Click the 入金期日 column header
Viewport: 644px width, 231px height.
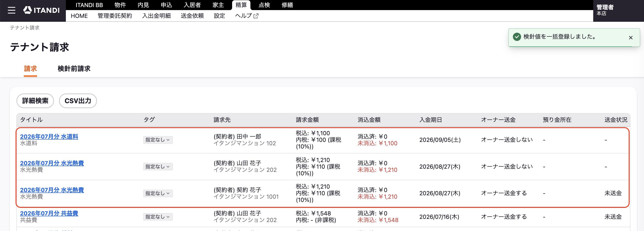[x=430, y=120]
